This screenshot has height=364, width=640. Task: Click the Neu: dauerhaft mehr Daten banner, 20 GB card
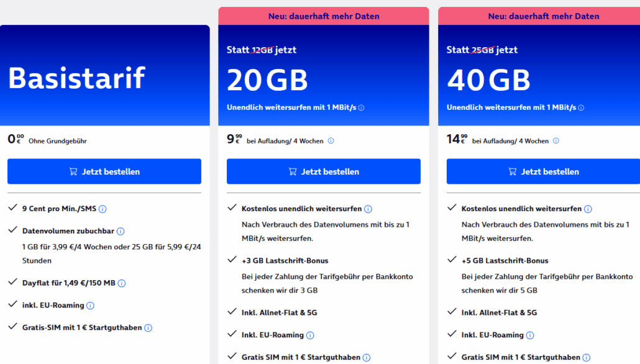tap(323, 16)
